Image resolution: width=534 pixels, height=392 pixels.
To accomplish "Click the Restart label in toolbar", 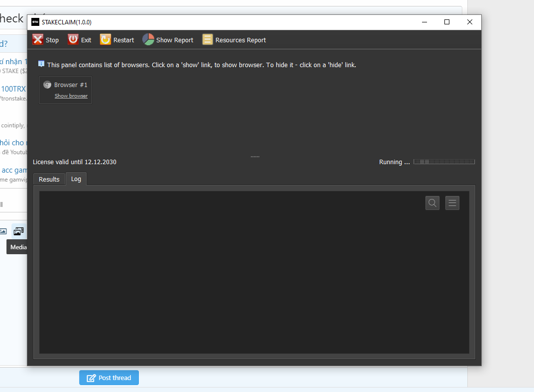I will (123, 40).
